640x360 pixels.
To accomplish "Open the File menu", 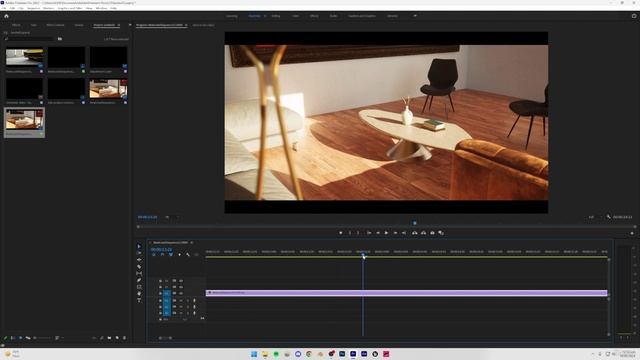I will coord(4,8).
